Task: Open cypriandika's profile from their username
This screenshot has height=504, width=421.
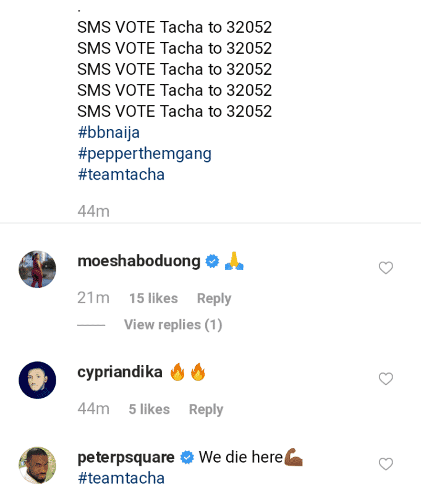Action: [119, 371]
